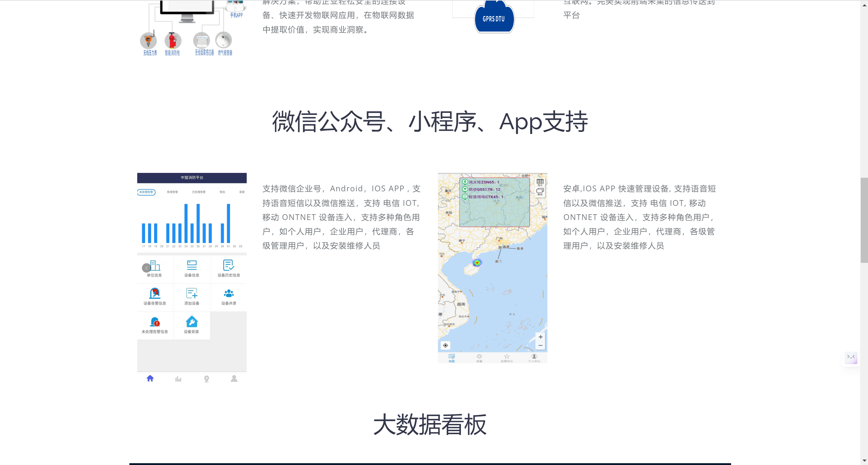Click the 烟感GS517N legend marker icon

465,189
